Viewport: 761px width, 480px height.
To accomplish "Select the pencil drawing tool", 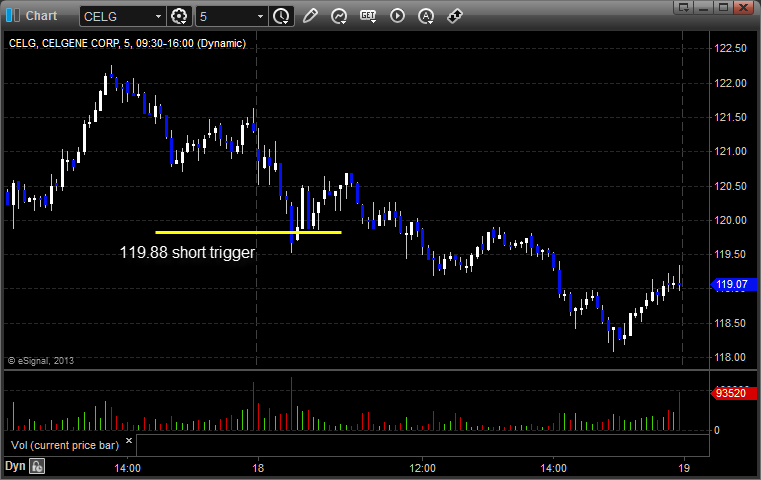I will [310, 16].
